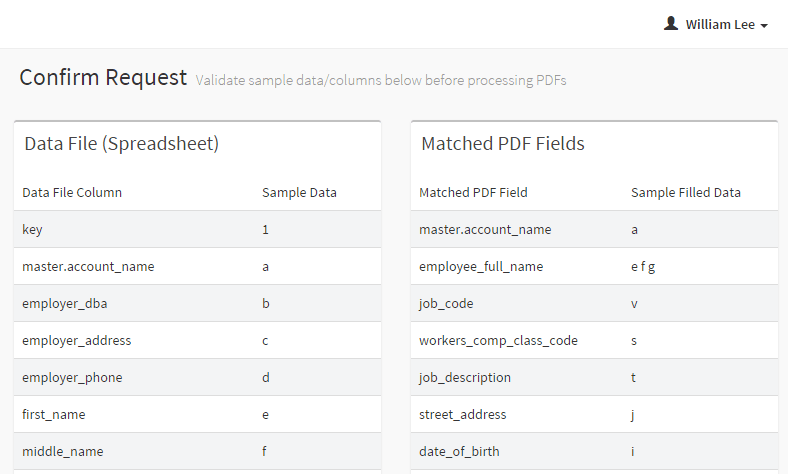The height and width of the screenshot is (474, 788).
Task: Select the job_code matched field row
Action: pyautogui.click(x=595, y=303)
